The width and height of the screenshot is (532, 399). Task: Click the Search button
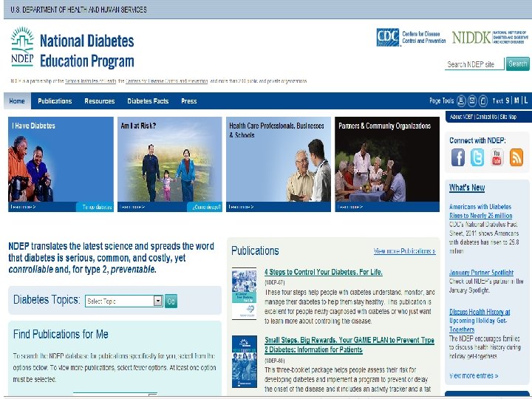tap(518, 64)
